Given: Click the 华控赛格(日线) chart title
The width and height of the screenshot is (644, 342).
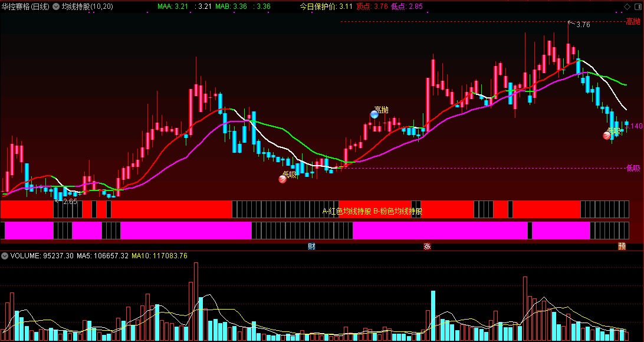Looking at the screenshot, I should 25,6.
